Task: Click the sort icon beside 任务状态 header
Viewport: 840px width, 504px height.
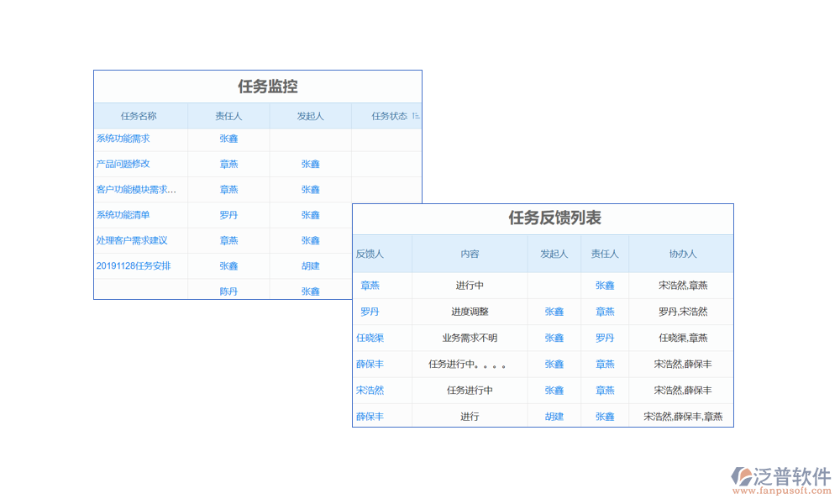Action: coord(416,116)
